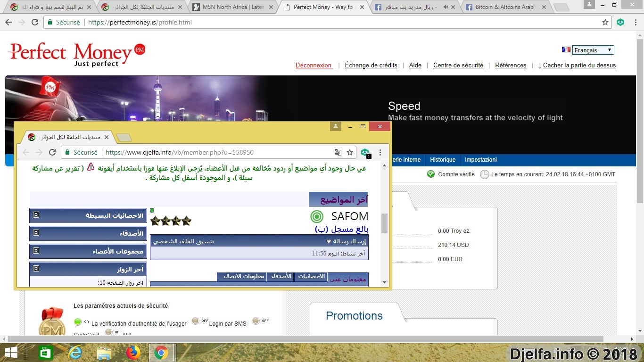This screenshot has width=644, height=362.
Task: Toggle the API off indicator
Action: pyautogui.click(x=109, y=332)
